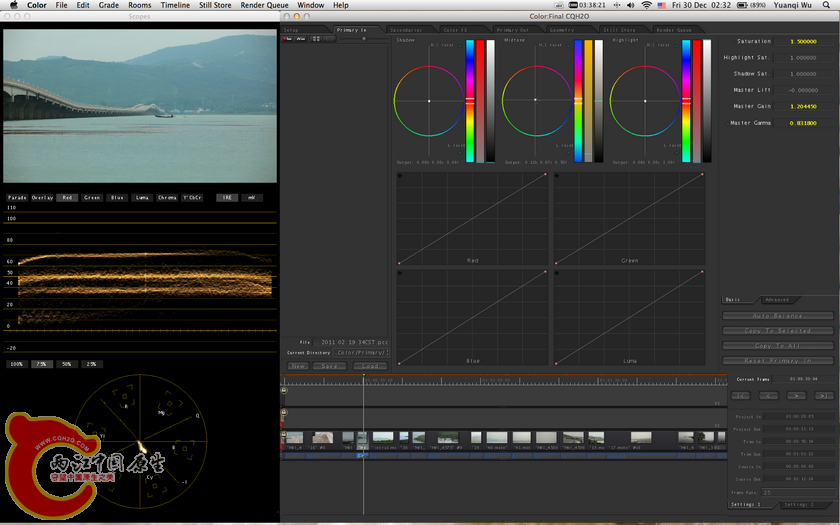Select the "intro1.mo" clip thumbnail in timeline
This screenshot has height=525, width=840.
[x=383, y=440]
